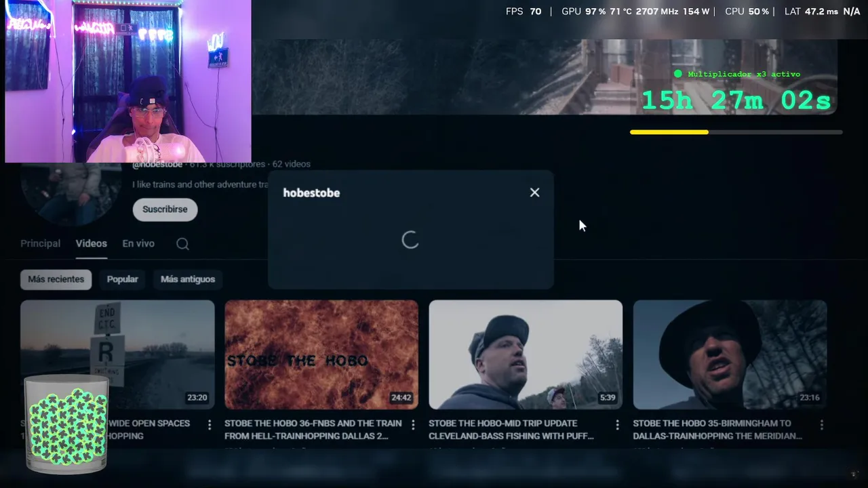Click the hobestobe dialog title

tap(311, 193)
